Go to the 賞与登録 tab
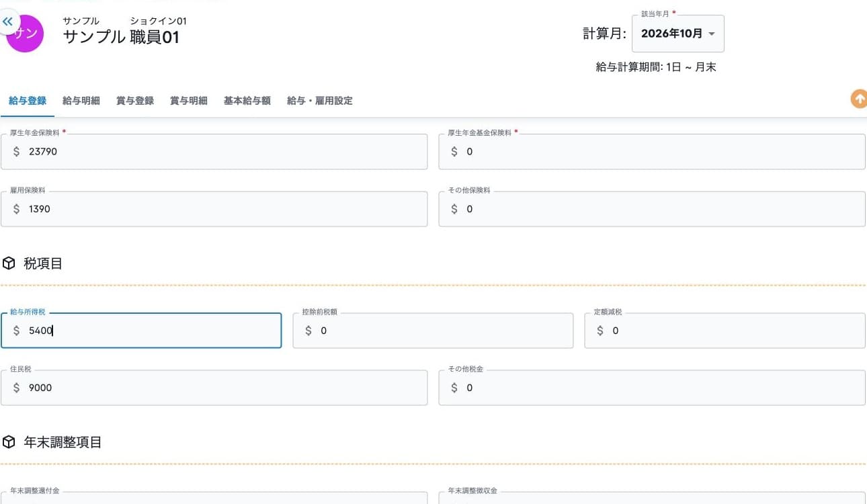This screenshot has height=504, width=867. (135, 101)
